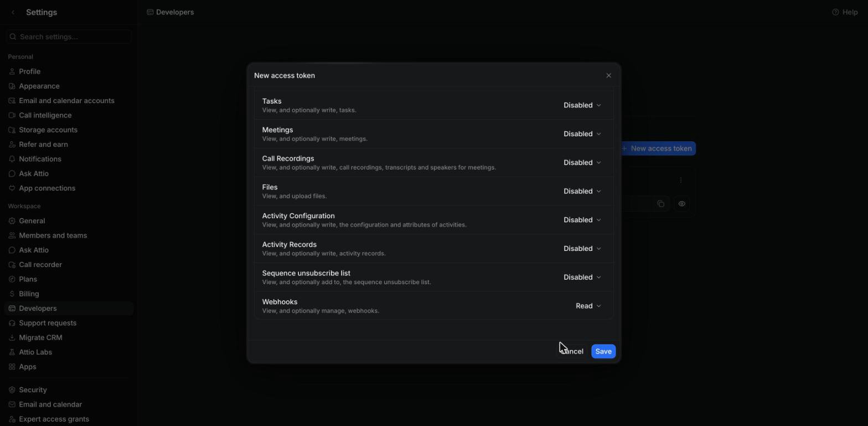
Task: Open Call intelligence settings
Action: (x=69, y=115)
